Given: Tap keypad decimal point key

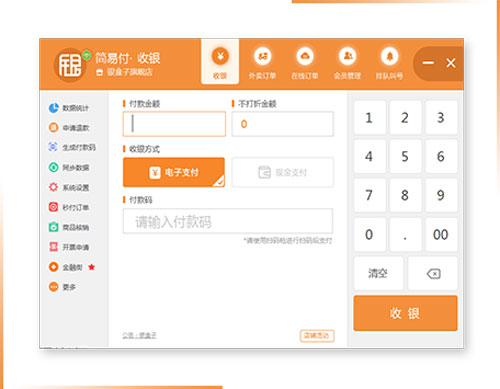Looking at the screenshot, I should tap(405, 235).
